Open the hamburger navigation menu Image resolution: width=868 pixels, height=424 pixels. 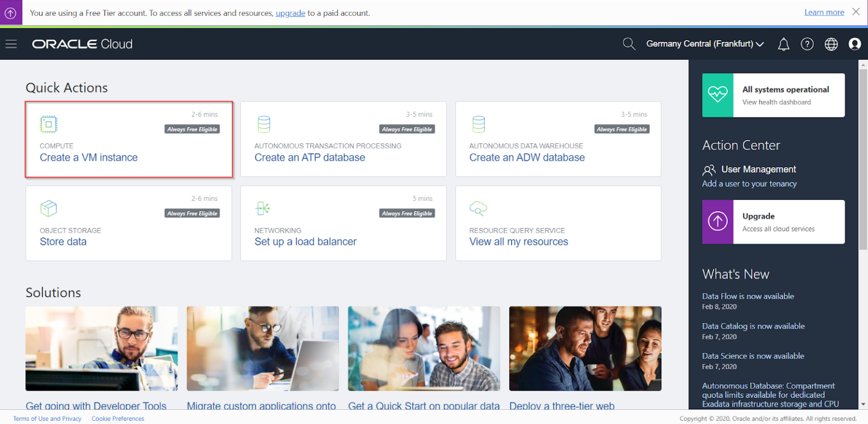[11, 44]
